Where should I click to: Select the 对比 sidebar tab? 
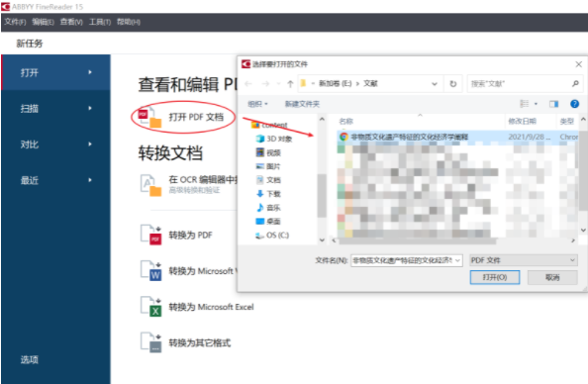click(x=55, y=144)
